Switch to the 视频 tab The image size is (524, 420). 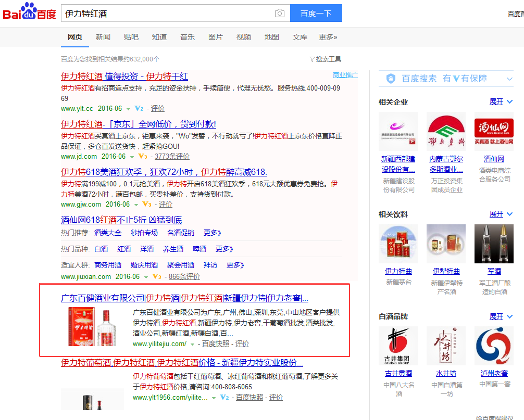tap(244, 37)
